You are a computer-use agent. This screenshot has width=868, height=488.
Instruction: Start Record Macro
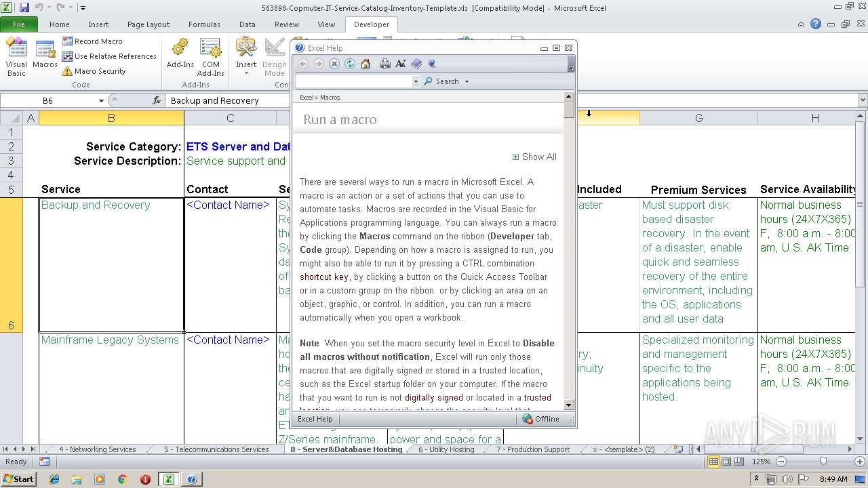point(92,41)
